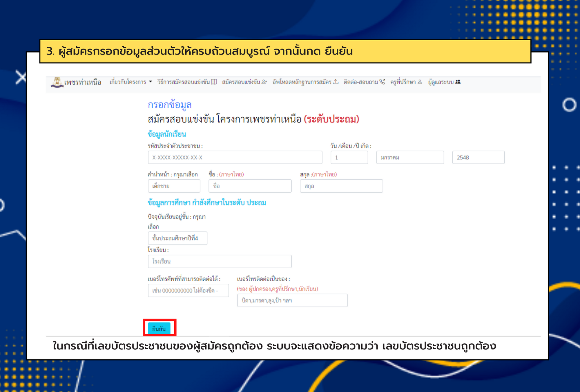Click the เพชรท่าเหนือ brand text link
This screenshot has width=580, height=392.
tap(83, 82)
